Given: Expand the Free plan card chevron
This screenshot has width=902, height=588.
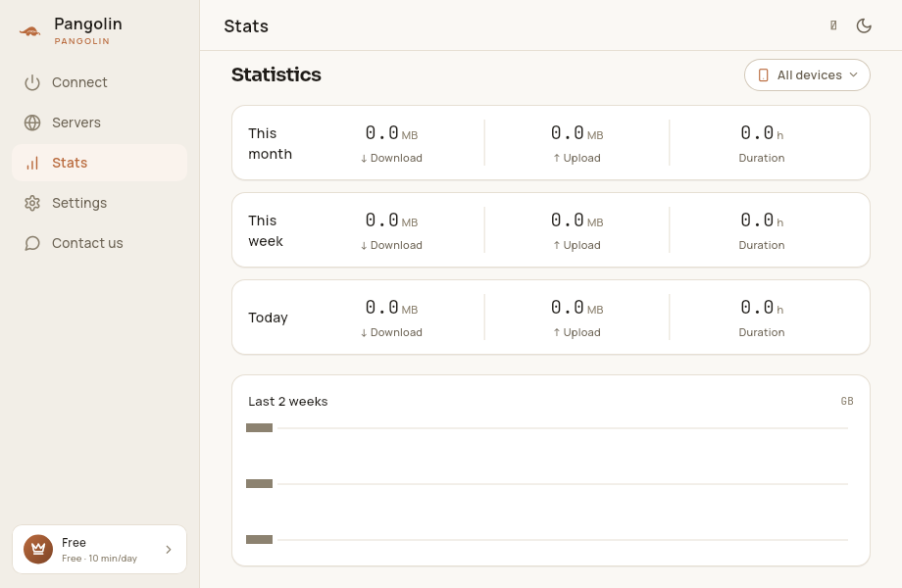Looking at the screenshot, I should point(169,550).
